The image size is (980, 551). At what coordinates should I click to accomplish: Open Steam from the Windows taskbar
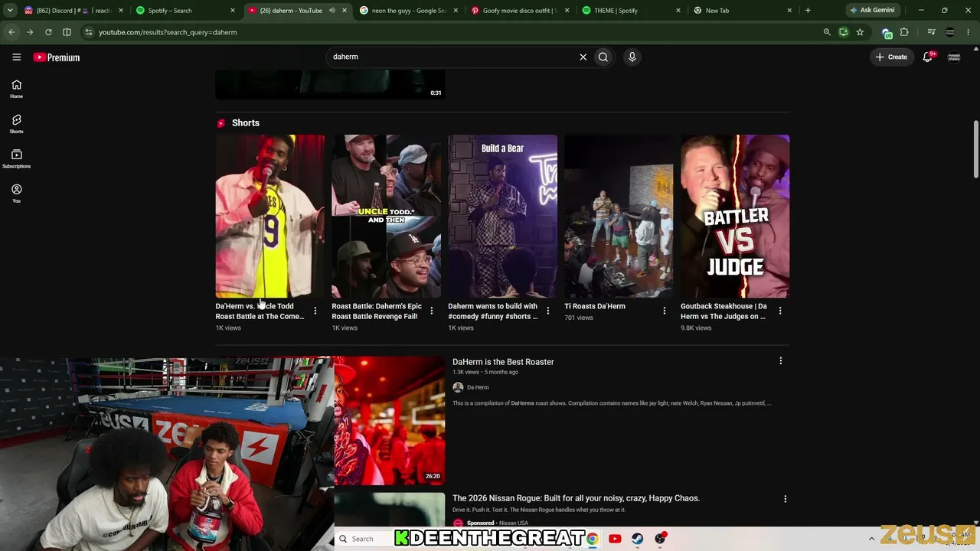tap(637, 539)
